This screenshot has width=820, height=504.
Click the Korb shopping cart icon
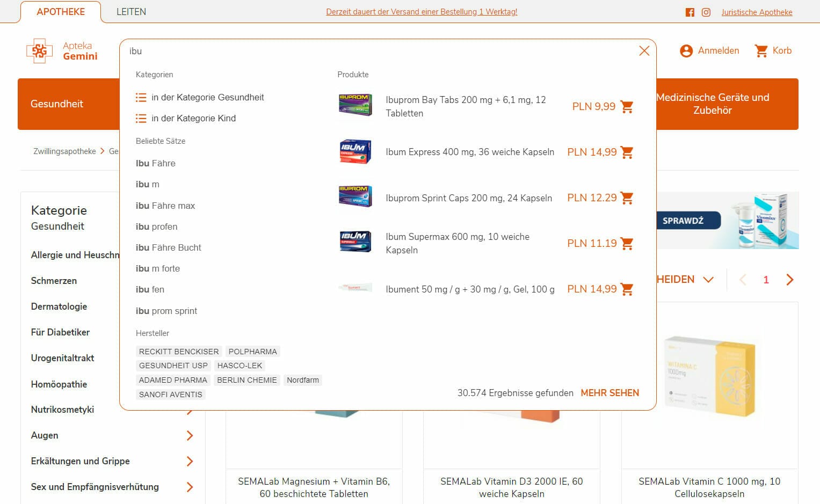(761, 51)
